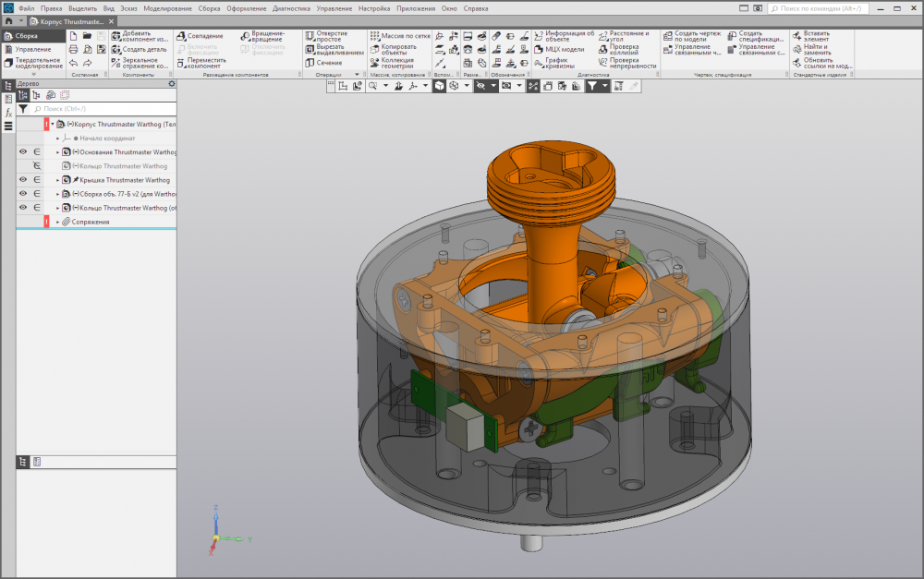Click the variables fx sidebar icon
The width and height of the screenshot is (924, 579).
point(8,112)
